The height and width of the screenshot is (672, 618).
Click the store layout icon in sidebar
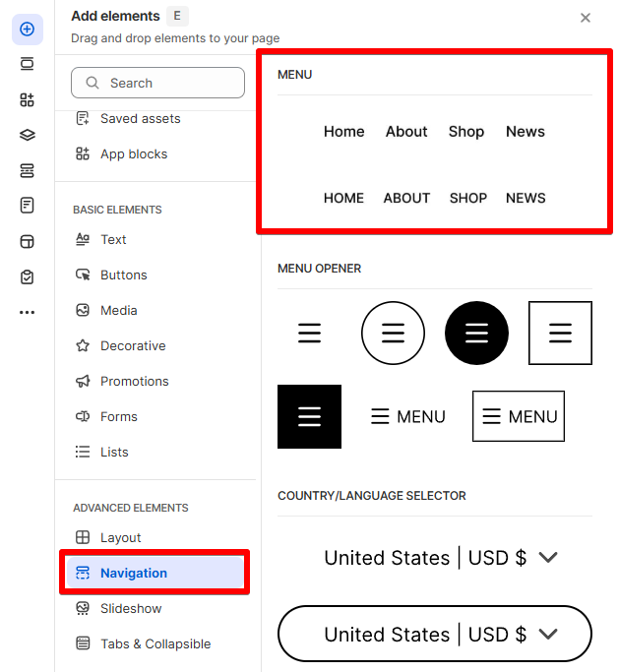27,242
